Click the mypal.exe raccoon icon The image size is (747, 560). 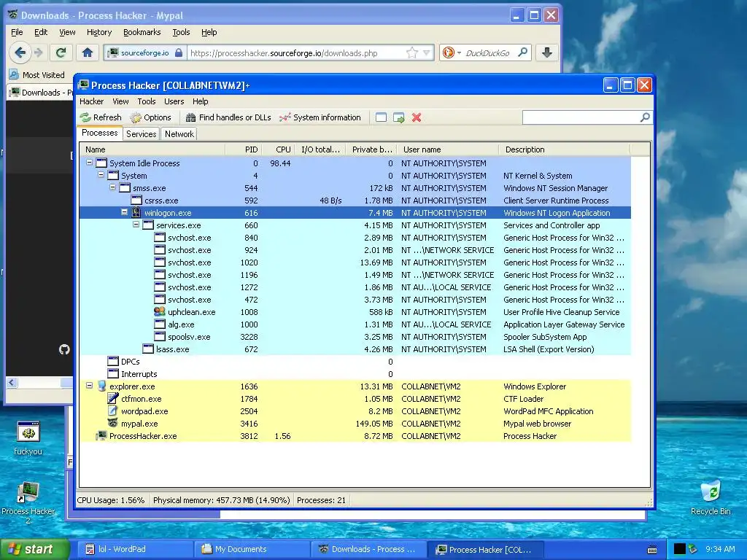(113, 424)
